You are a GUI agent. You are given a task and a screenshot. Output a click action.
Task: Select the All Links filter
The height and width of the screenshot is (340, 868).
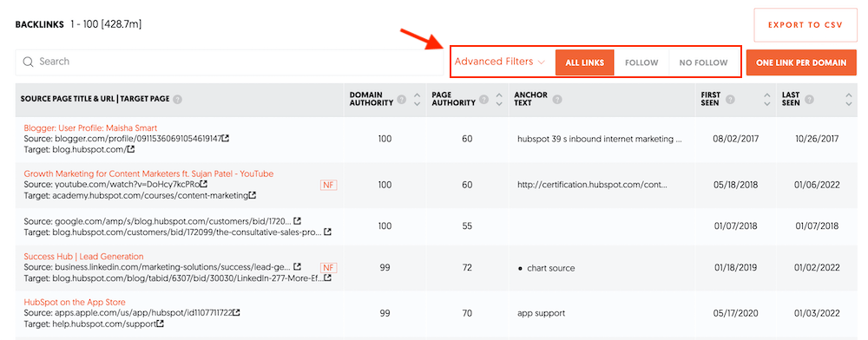pos(584,62)
